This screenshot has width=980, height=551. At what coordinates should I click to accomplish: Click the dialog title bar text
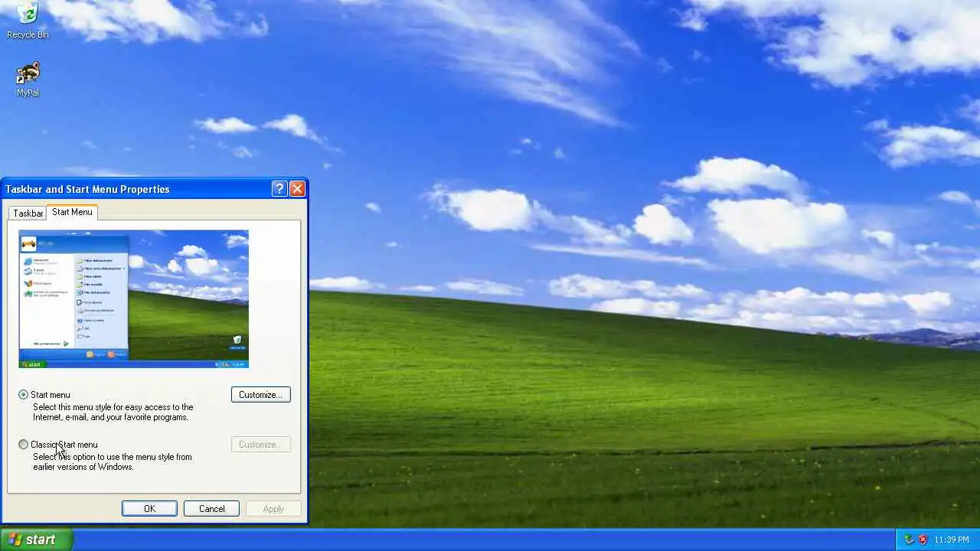click(x=87, y=189)
